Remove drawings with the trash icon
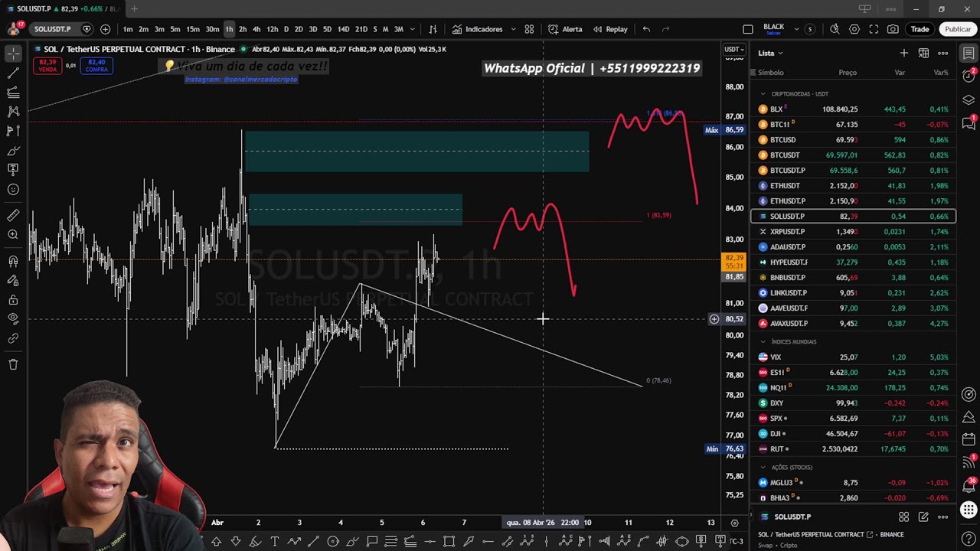This screenshot has height=551, width=980. [13, 364]
